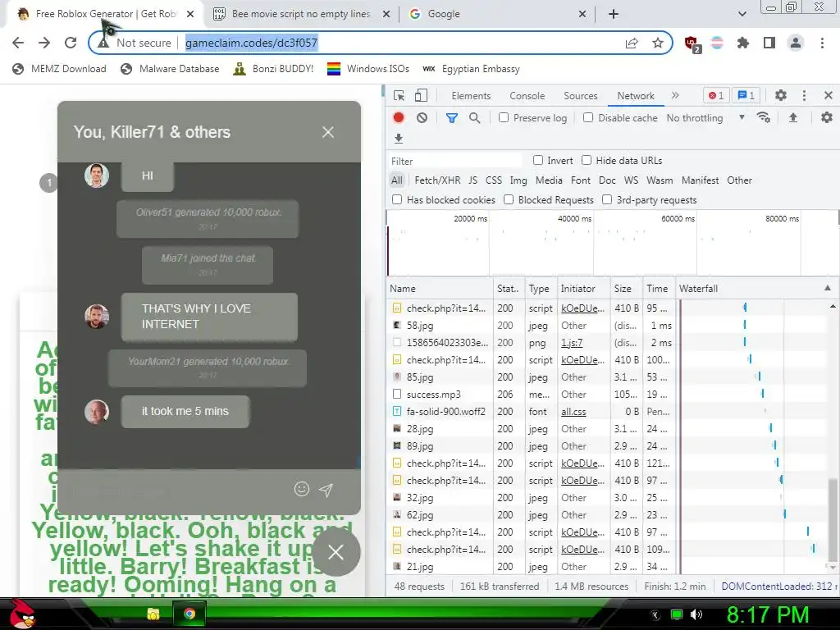Expand more DevTools tabs chevron
The width and height of the screenshot is (840, 630).
pyautogui.click(x=675, y=95)
